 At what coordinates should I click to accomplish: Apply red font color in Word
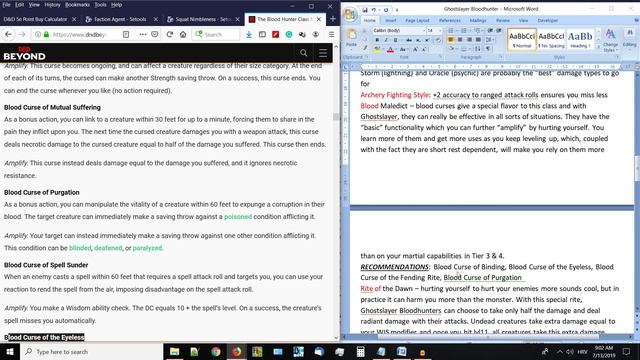click(390, 49)
